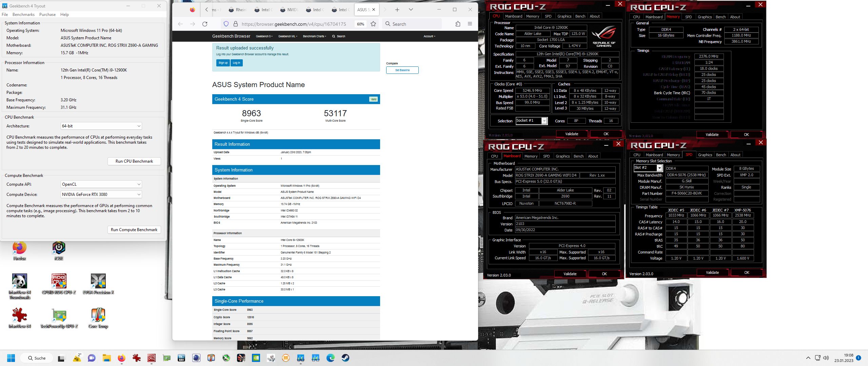Open Benchmarks menu in Geekbench 4
Screen dimensions: 868x366
tap(23, 15)
